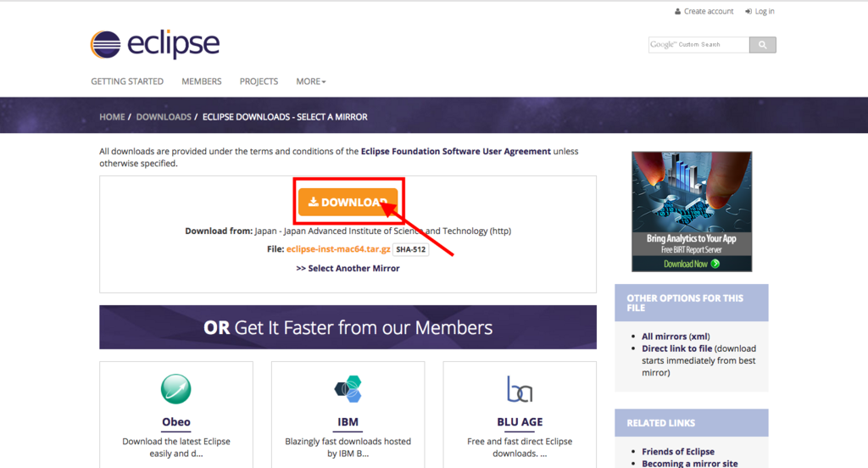Screen dimensions: 868x468
Task: Click the SHA-512 button
Action: (x=411, y=250)
